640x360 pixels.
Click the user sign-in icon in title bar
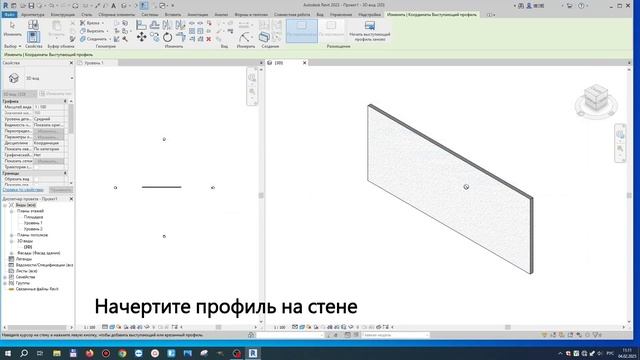coord(529,6)
